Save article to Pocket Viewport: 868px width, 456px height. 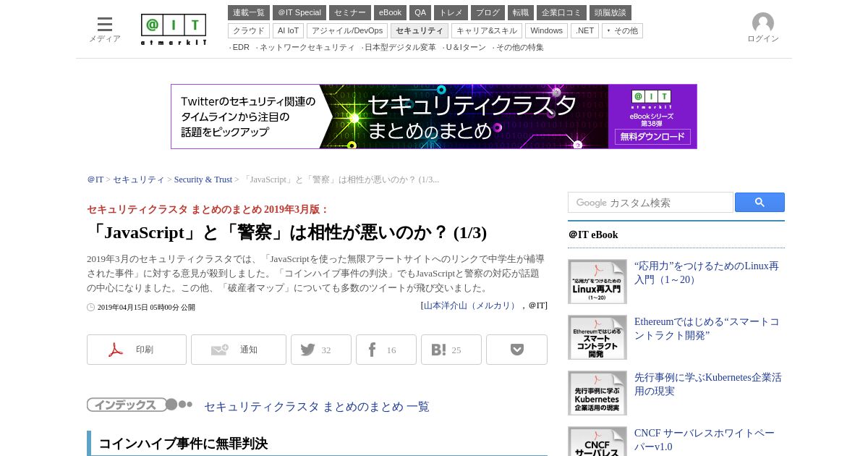(x=516, y=350)
